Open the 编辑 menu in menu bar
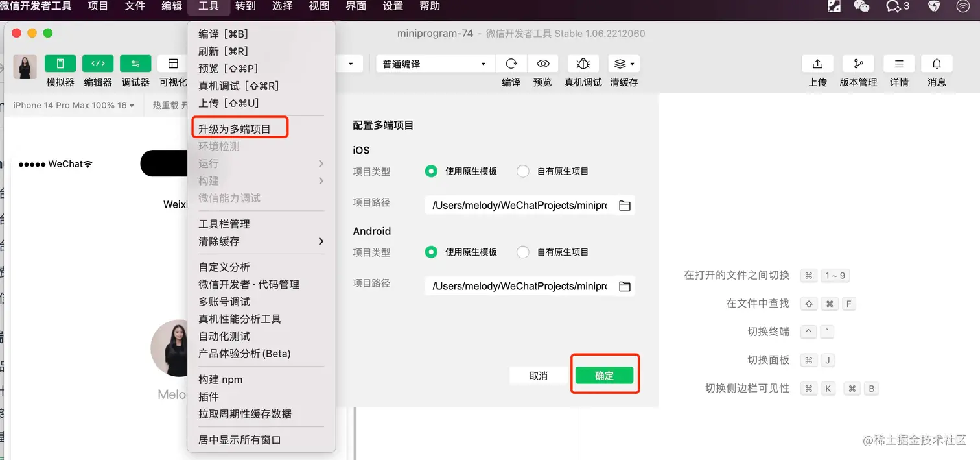 coord(172,6)
